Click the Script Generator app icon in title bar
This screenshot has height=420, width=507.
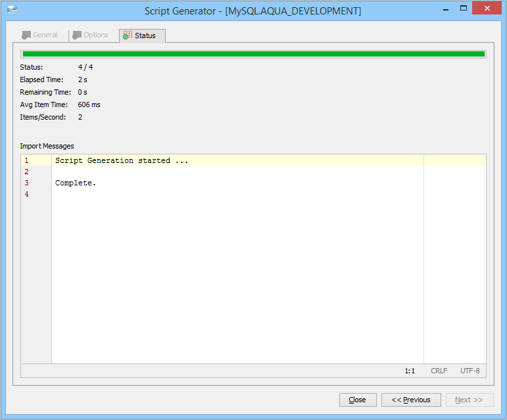pyautogui.click(x=12, y=11)
